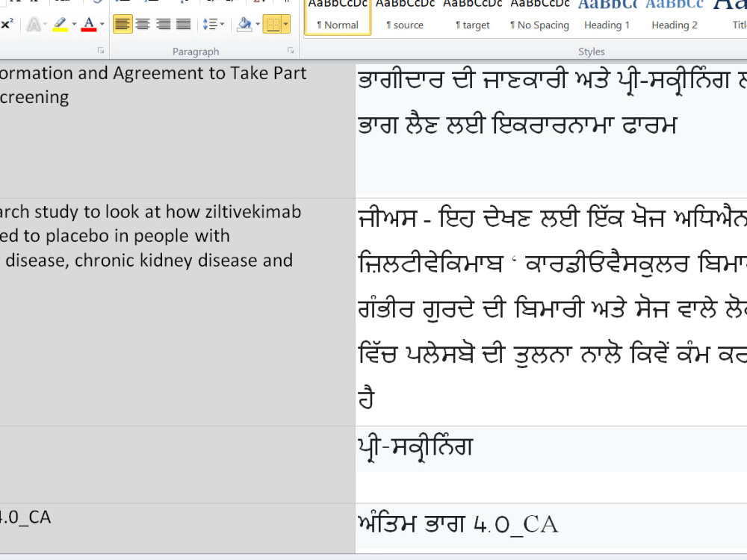Click the Punjabi line starting 'ਜੀਅਸ - ਇਹ ਦੇਖਣ'
This screenshot has height=560, width=747.
point(552,218)
